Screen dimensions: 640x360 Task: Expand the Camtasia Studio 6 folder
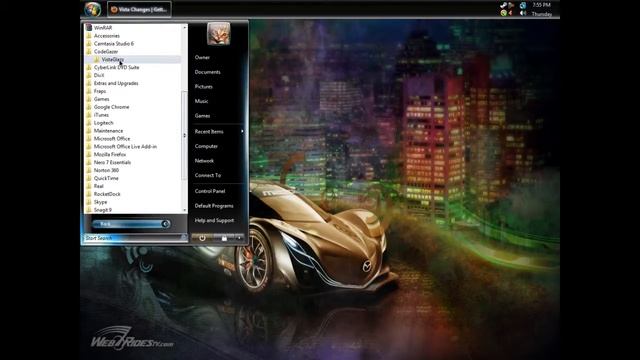click(x=113, y=44)
